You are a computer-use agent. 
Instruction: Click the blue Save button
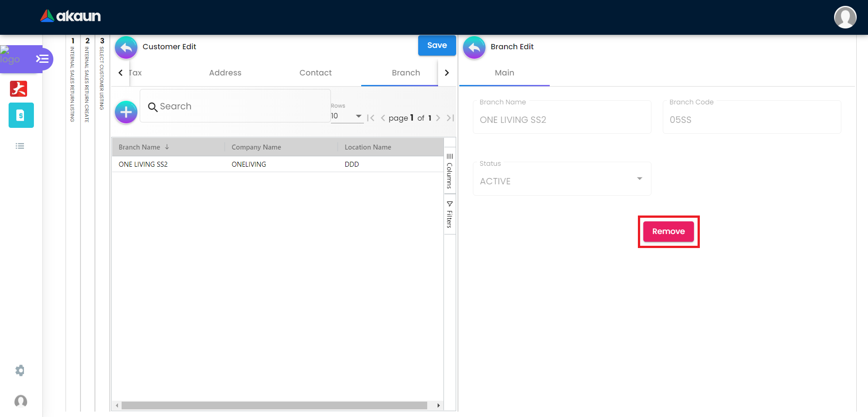coord(437,46)
